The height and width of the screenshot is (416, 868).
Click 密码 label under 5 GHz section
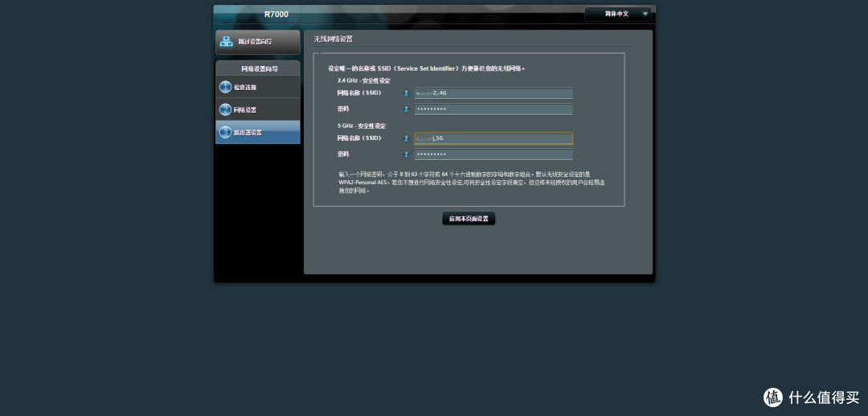pos(343,154)
